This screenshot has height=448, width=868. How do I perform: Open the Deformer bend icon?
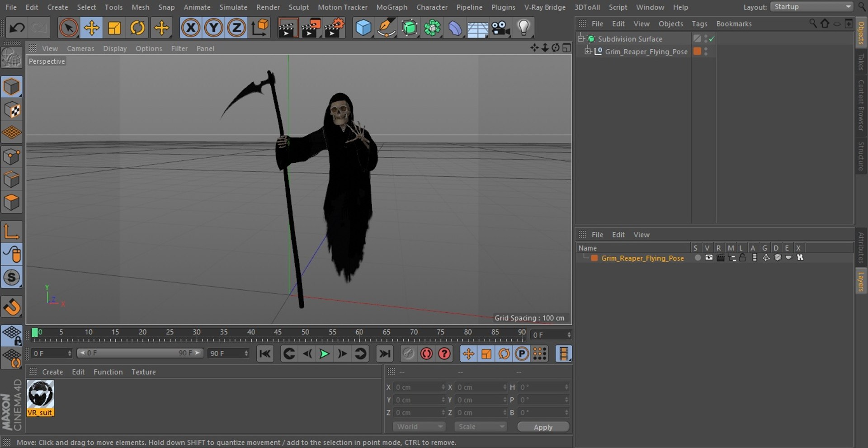[455, 28]
